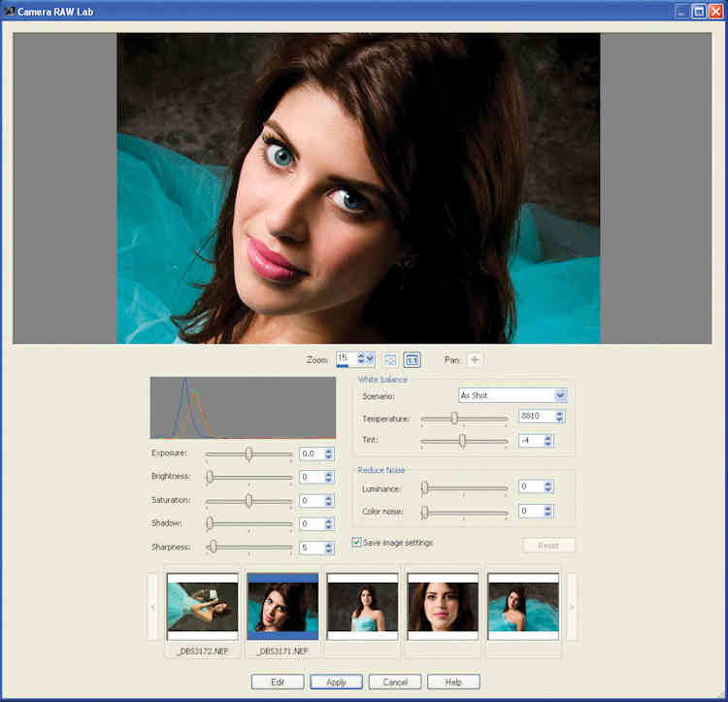
Task: Click the 1:1 actual size zoom icon
Action: (x=413, y=359)
